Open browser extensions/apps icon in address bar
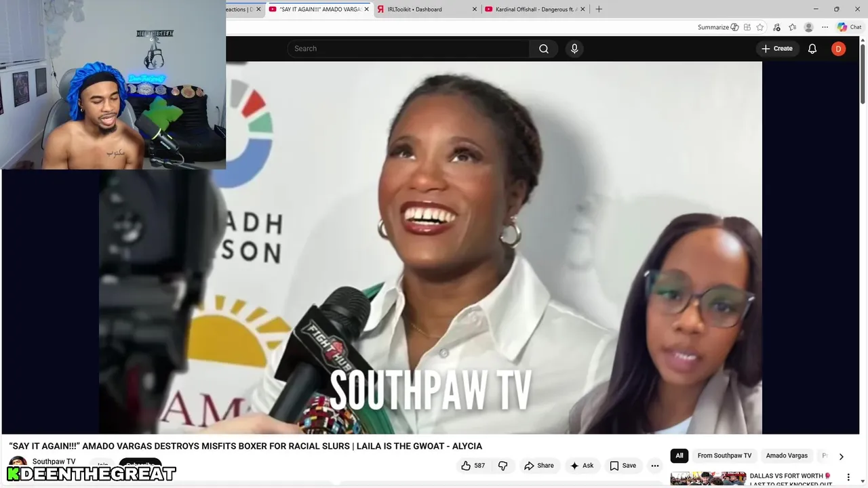The image size is (868, 488). tap(747, 27)
